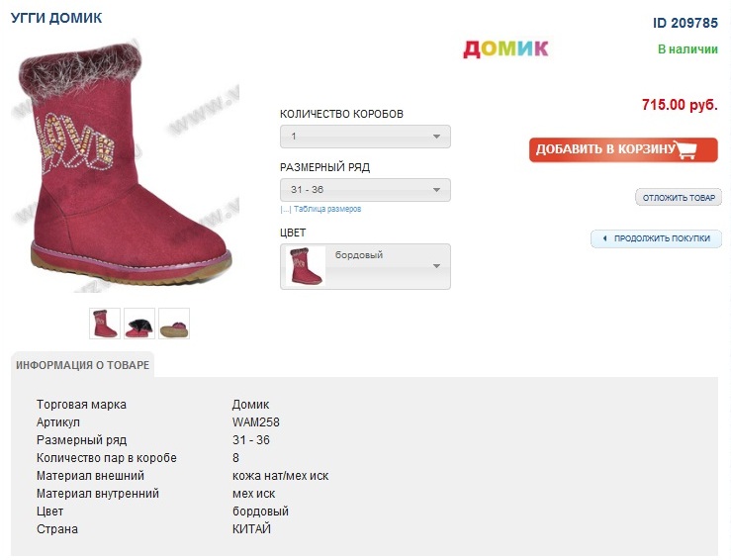
Task: Click Добавить в корзину button
Action: coord(623,149)
